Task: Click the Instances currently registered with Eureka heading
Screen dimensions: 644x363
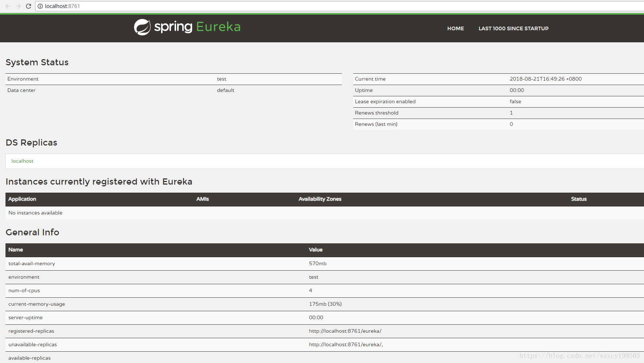Action: coord(99,182)
